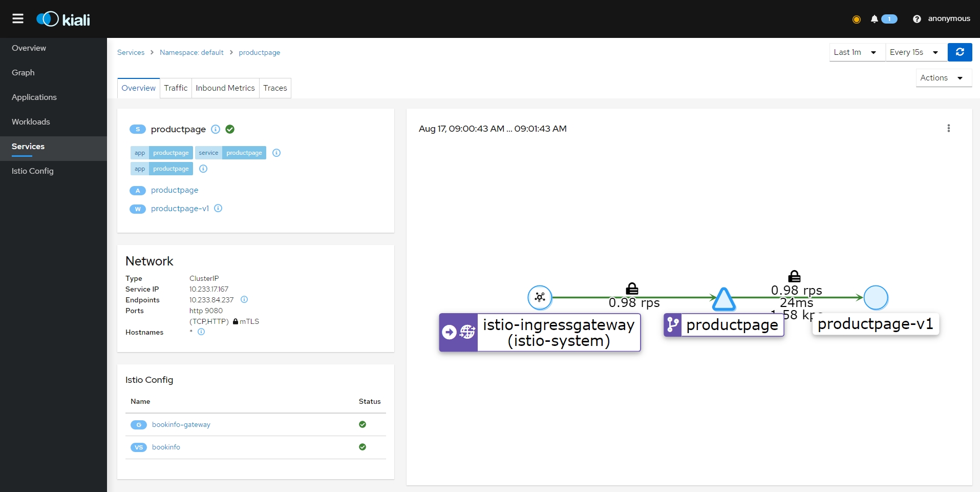Click info icon beside productpage service name
This screenshot has height=492, width=980.
tap(216, 129)
